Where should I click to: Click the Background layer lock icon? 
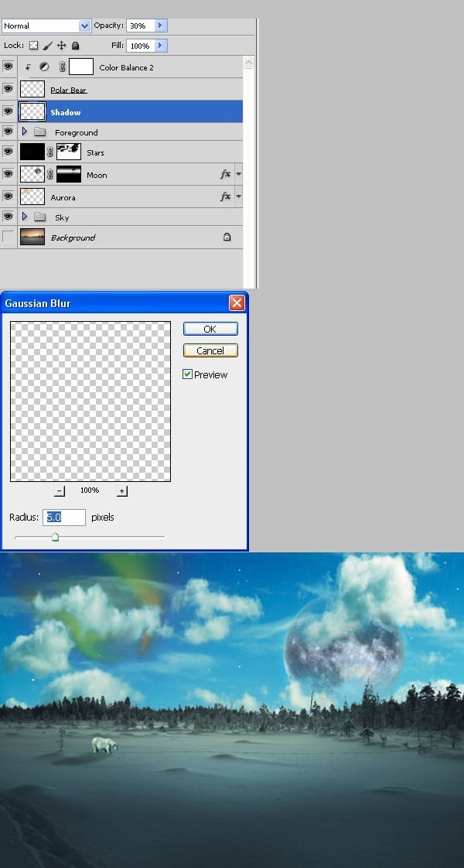coord(227,237)
